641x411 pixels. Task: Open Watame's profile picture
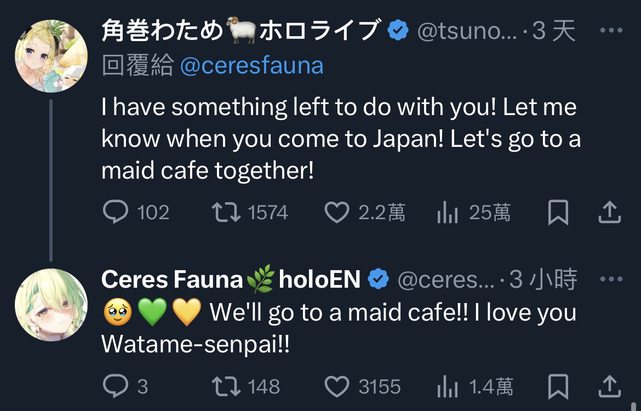pyautogui.click(x=50, y=55)
